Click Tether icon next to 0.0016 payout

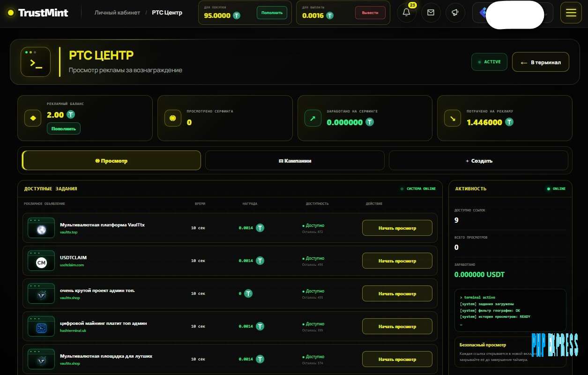tap(330, 15)
